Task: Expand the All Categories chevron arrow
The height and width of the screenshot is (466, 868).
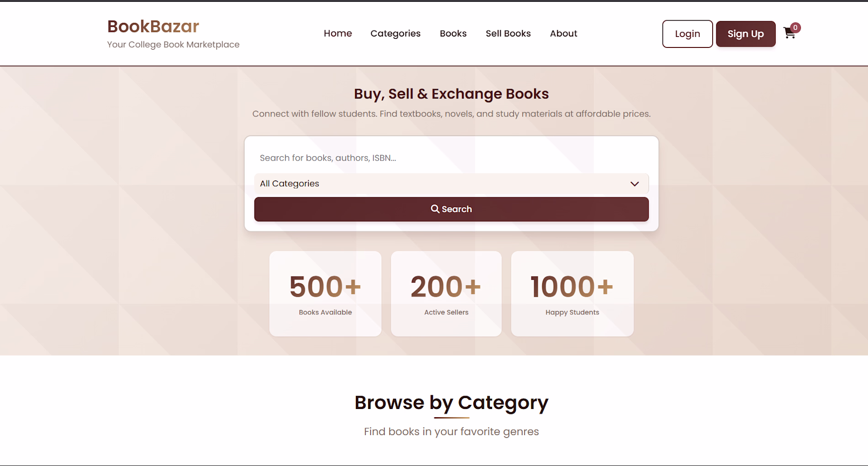Action: (635, 184)
